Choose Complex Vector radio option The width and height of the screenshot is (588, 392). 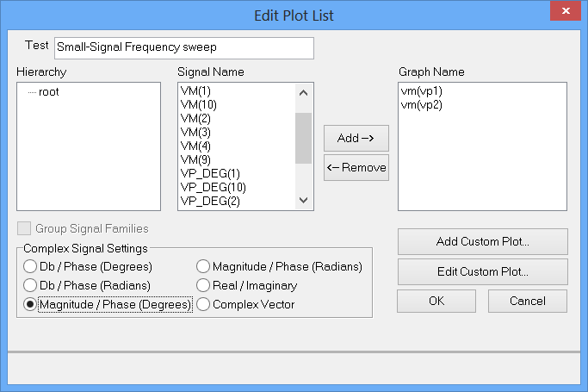pos(203,304)
